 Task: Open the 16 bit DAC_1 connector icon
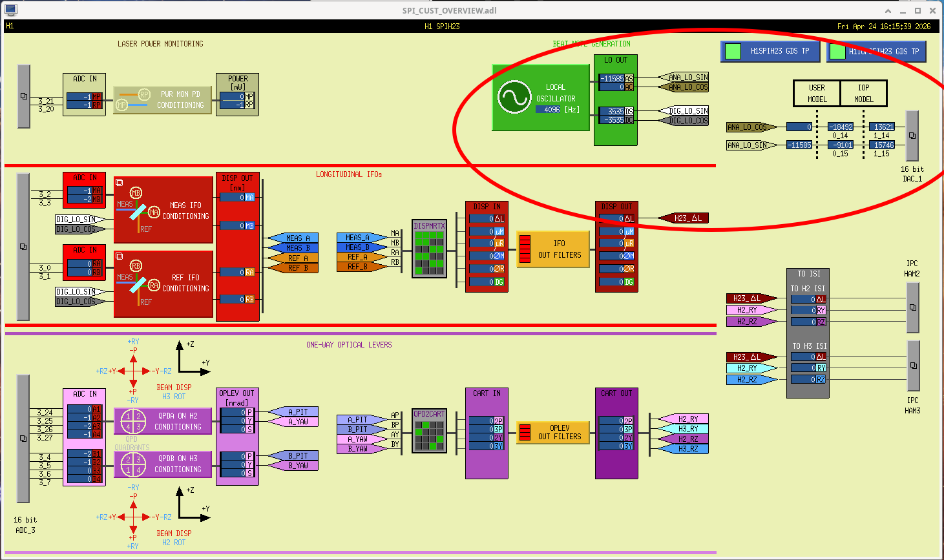[x=912, y=136]
